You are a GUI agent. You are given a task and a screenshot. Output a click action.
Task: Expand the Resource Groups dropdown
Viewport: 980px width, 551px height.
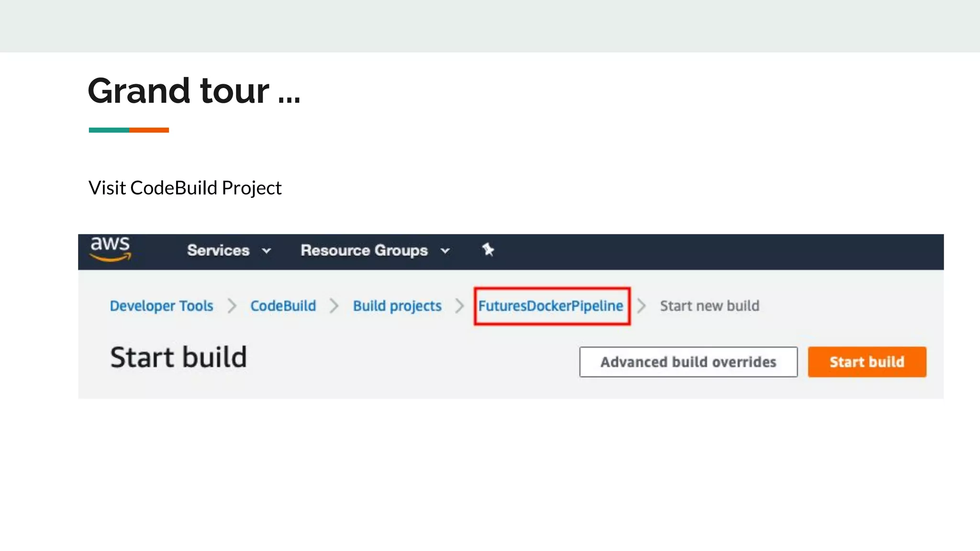coord(375,251)
